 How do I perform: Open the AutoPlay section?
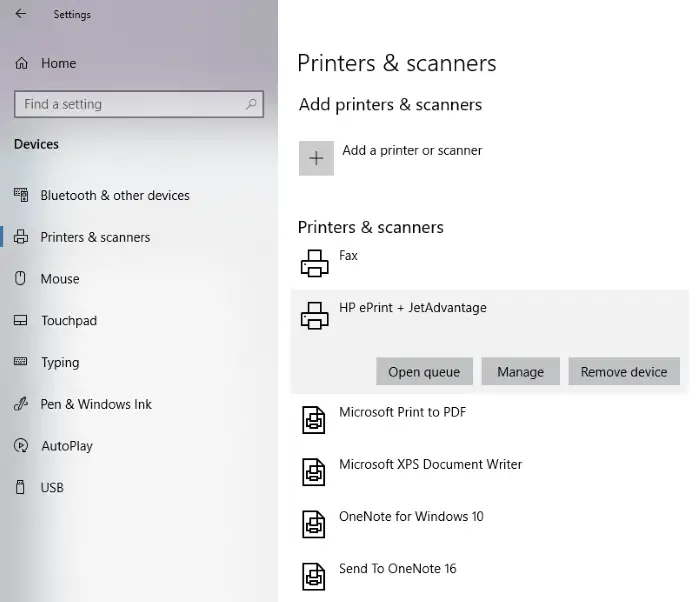click(67, 446)
